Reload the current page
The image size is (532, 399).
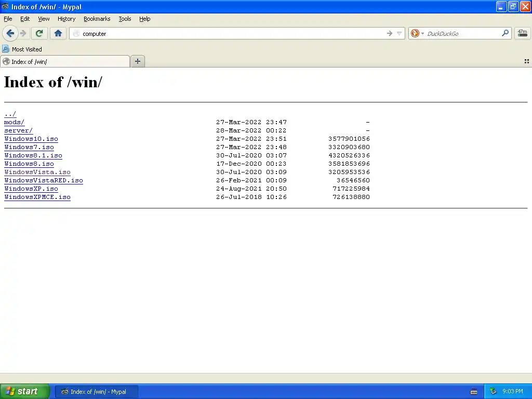[39, 33]
